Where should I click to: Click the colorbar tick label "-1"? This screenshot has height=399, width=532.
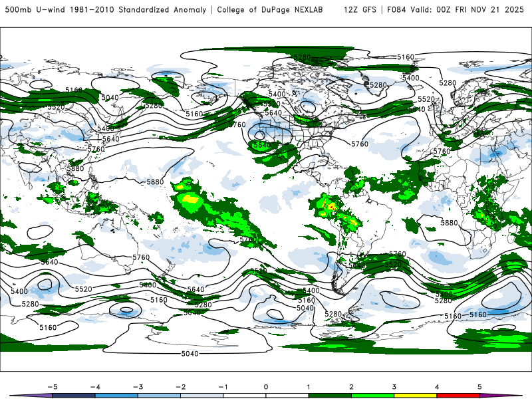click(x=223, y=387)
